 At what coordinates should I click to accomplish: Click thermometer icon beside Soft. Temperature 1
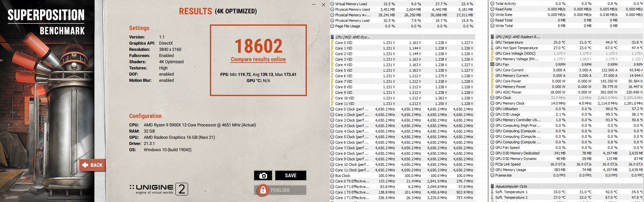[x=492, y=192]
